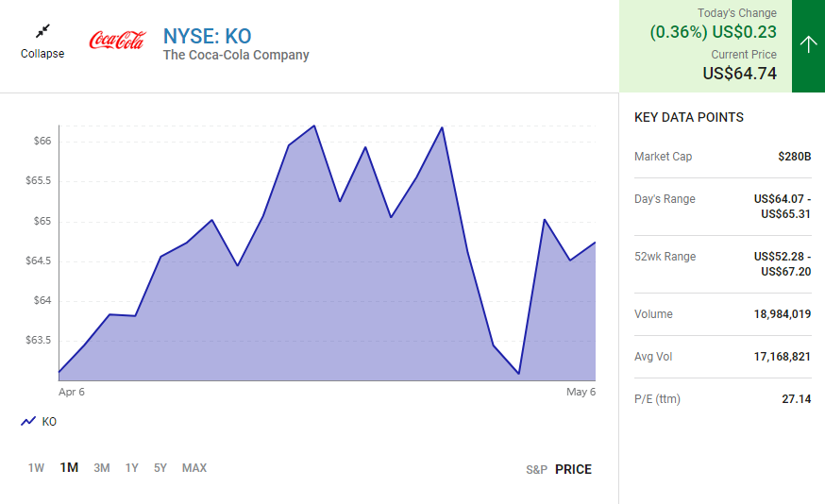Viewport: 825px width, 504px height.
Task: Open The Coca-Cola Company name link
Action: point(236,56)
